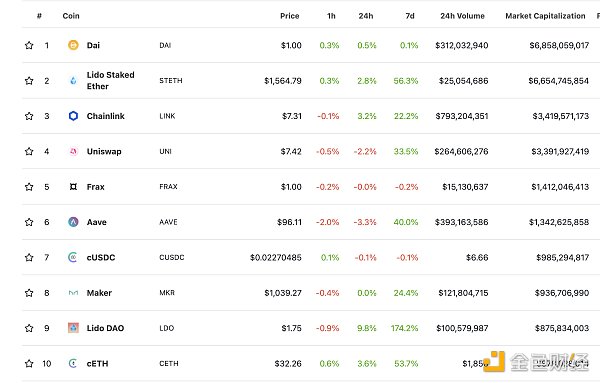Screen dimensions: 600x383
Task: Toggle the favorite star for Dai
Action: 29,45
